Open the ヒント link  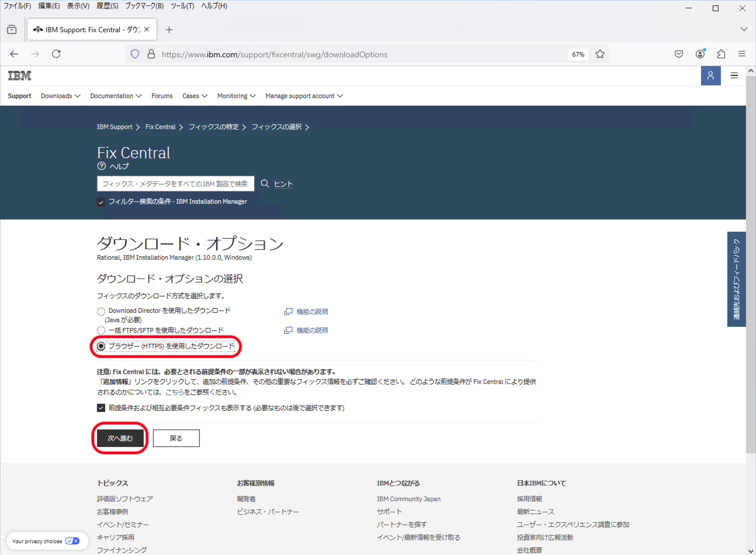[283, 184]
